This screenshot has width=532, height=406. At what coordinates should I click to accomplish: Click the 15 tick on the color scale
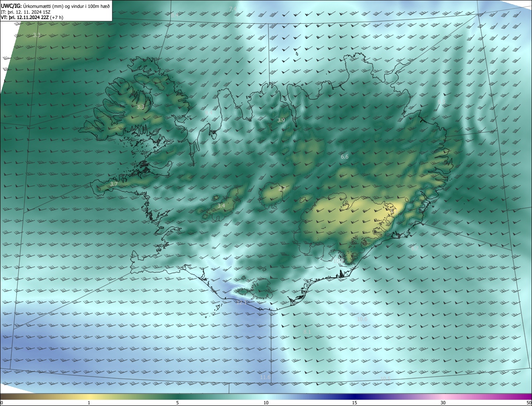coord(355,403)
